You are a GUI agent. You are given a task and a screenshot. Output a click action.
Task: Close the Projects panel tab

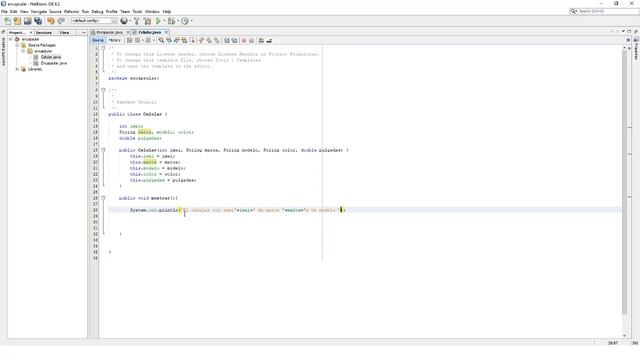pos(31,32)
